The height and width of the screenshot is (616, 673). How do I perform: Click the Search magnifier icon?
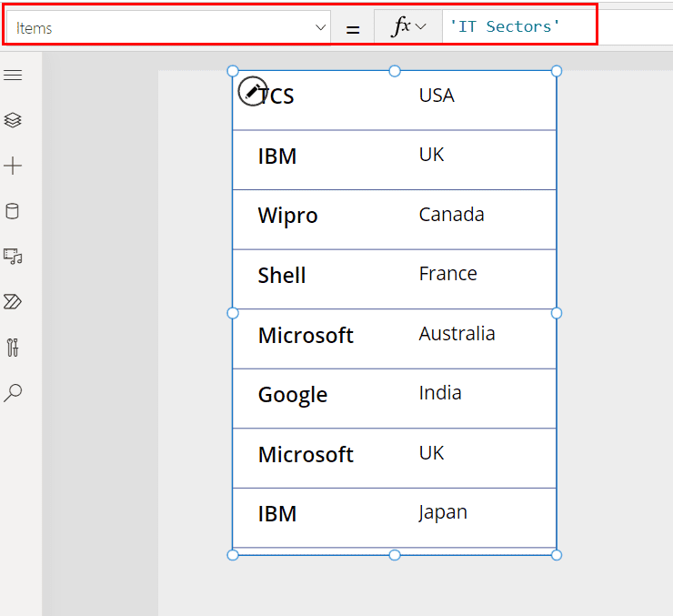point(13,392)
